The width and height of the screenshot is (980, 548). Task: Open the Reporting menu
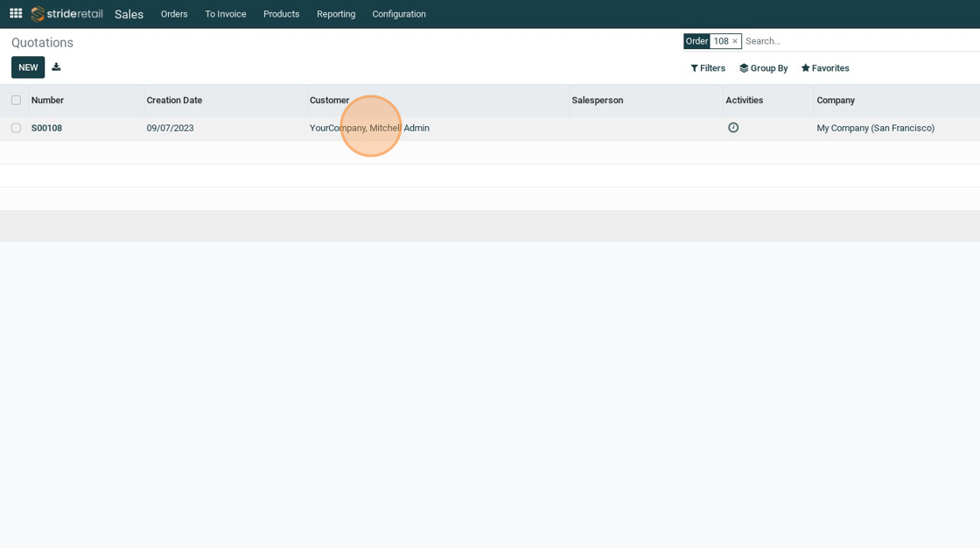click(336, 14)
